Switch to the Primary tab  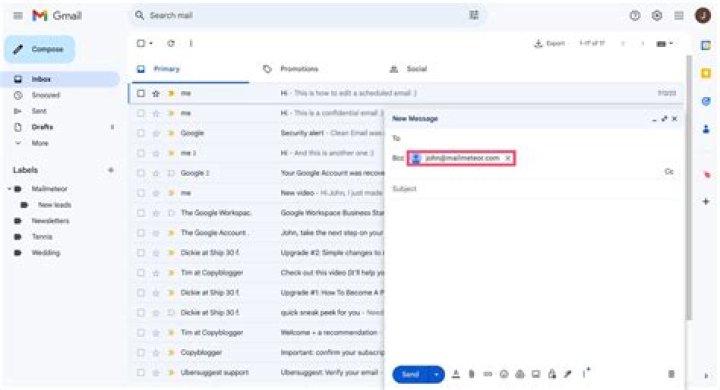(190, 69)
